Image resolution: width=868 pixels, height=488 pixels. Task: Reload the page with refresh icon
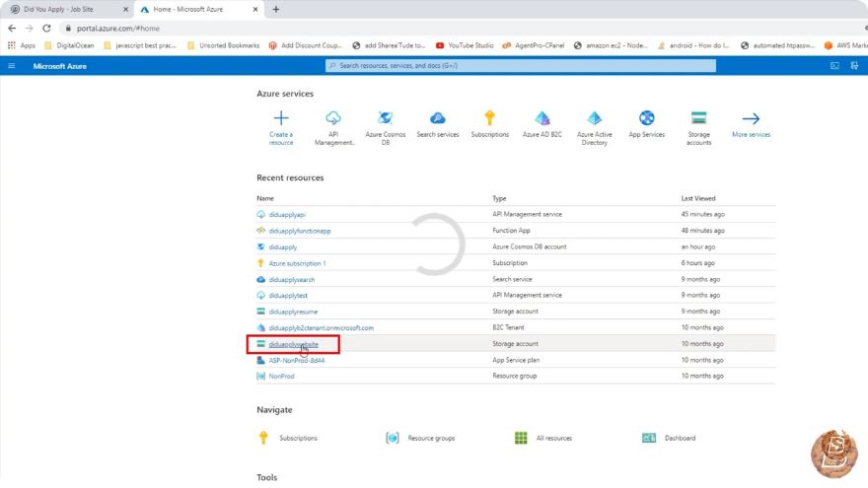pos(46,29)
